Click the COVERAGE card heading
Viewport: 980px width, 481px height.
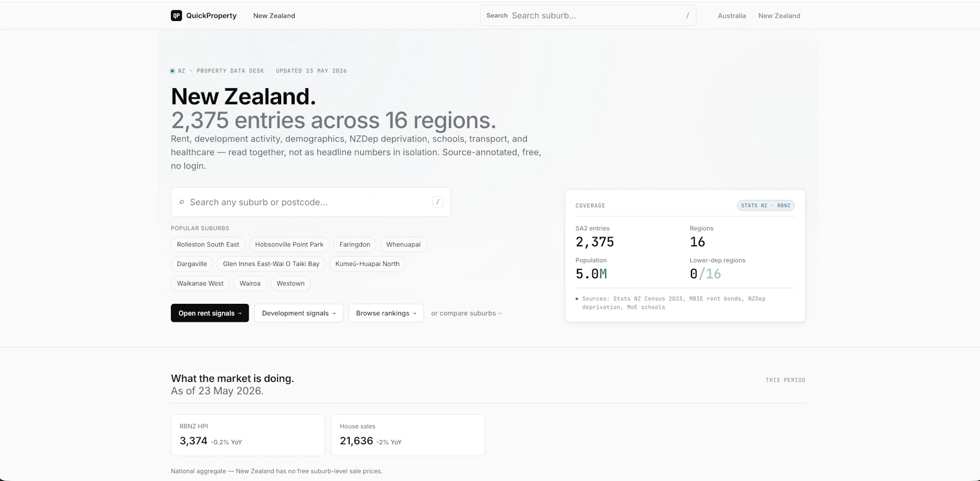coord(590,206)
